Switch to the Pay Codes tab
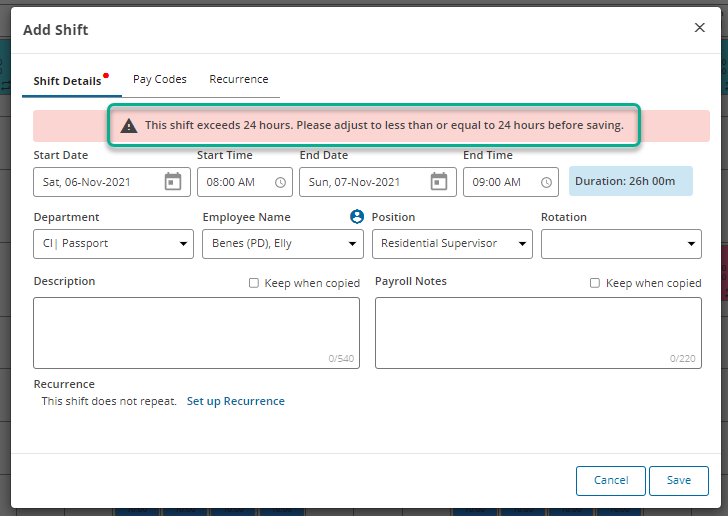Screen dimensions: 728x516 pyautogui.click(x=160, y=80)
